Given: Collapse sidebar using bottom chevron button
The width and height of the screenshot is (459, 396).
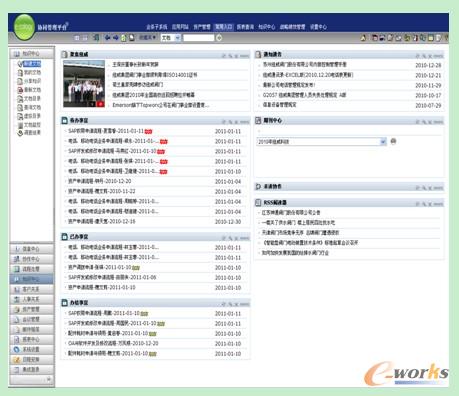Looking at the screenshot, I should (x=49, y=379).
